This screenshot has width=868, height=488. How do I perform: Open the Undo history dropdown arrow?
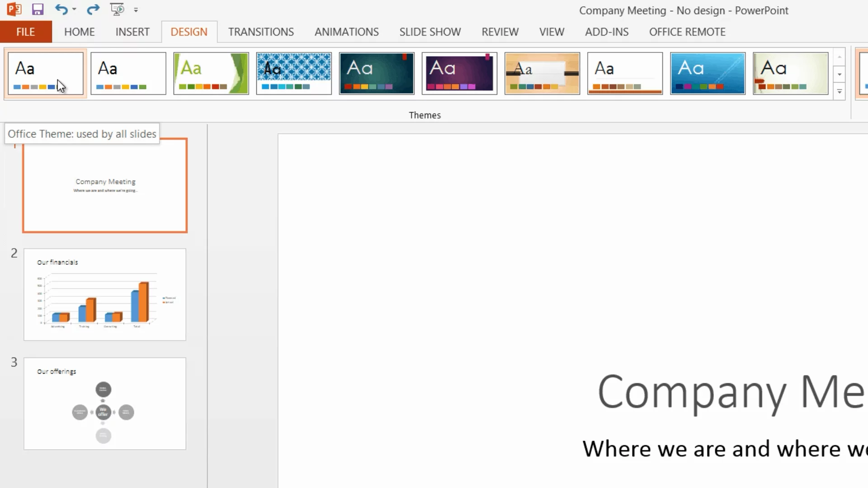pyautogui.click(x=74, y=9)
